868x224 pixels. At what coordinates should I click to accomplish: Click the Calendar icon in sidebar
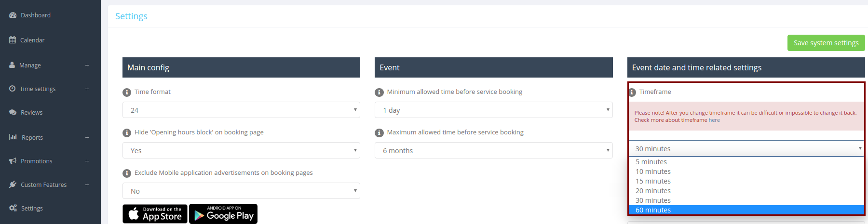pyautogui.click(x=13, y=40)
